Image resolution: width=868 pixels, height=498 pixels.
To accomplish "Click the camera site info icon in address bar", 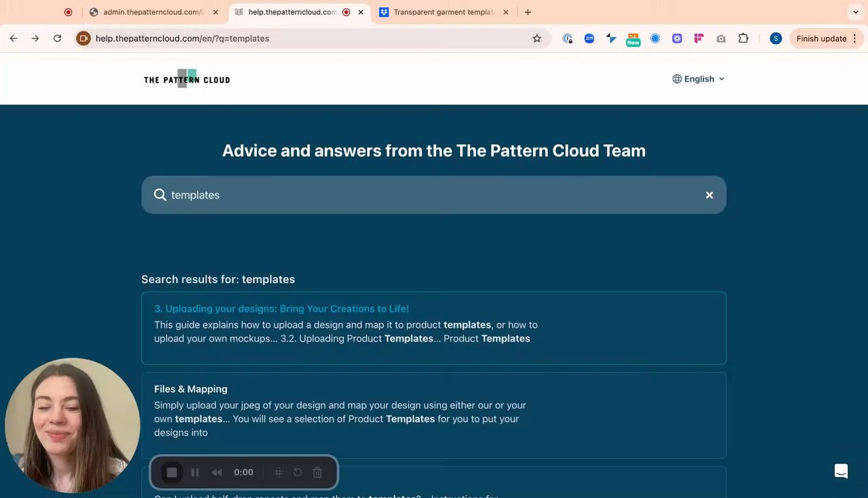I will click(83, 39).
